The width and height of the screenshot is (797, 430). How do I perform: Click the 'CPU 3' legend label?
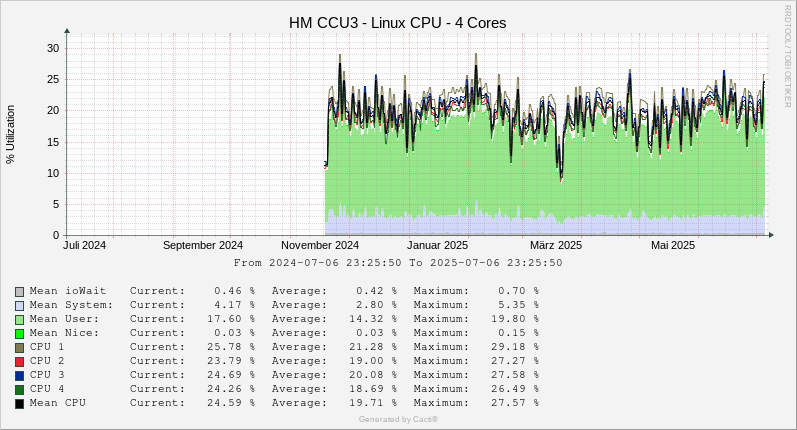point(47,375)
